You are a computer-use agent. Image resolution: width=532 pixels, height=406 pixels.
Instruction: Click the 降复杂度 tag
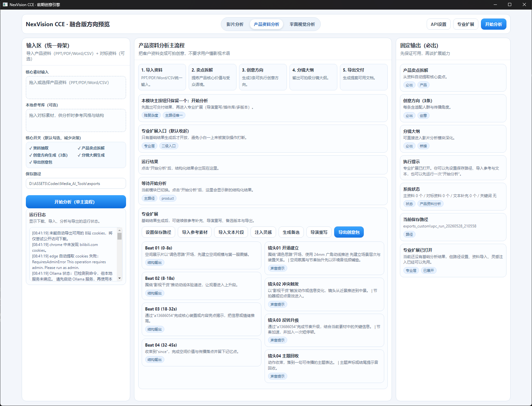(151, 115)
